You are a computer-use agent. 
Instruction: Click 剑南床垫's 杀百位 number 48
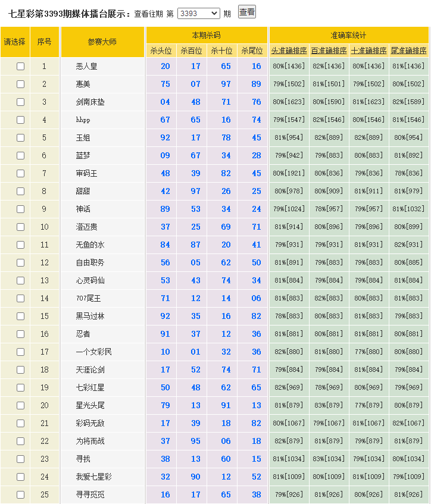[196, 102]
